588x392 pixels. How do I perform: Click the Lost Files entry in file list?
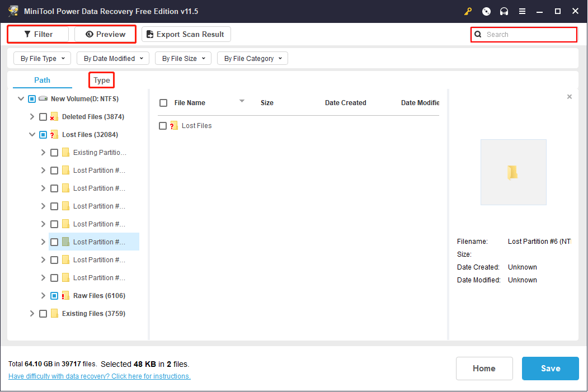(x=196, y=126)
